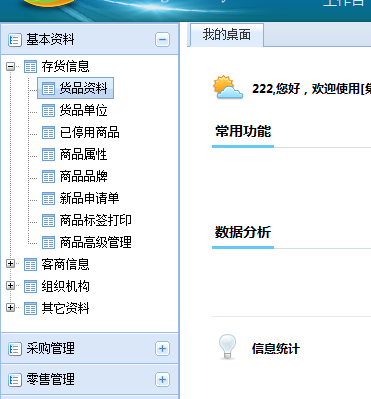Collapse the 存货信息 tree node
Viewport: 371px width, 399px height.
(11, 66)
